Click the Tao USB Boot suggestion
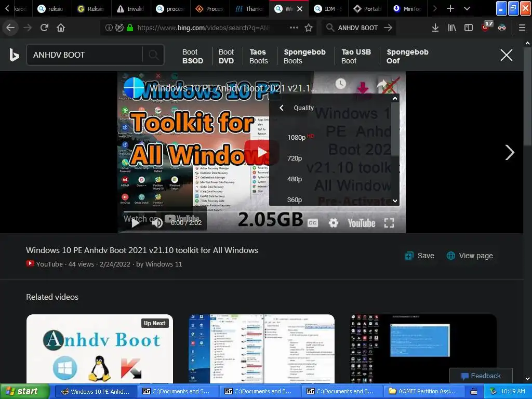 point(356,56)
